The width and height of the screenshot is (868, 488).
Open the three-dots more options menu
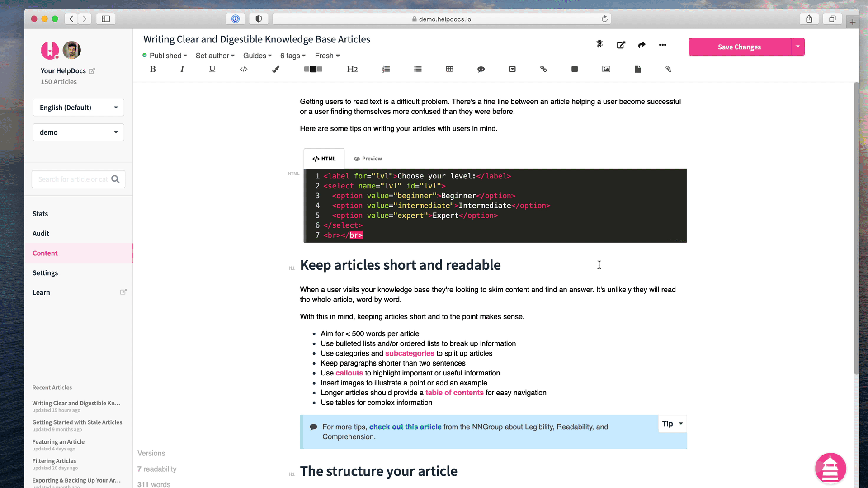[x=662, y=45]
